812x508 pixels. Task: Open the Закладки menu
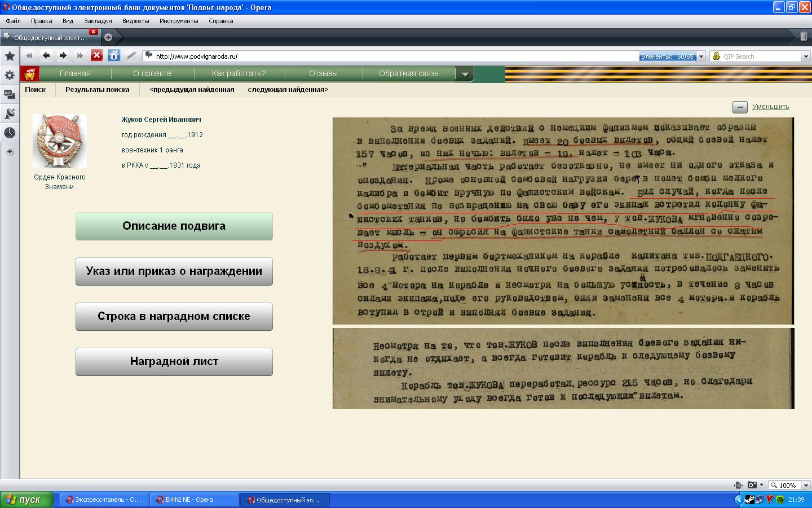[x=98, y=21]
